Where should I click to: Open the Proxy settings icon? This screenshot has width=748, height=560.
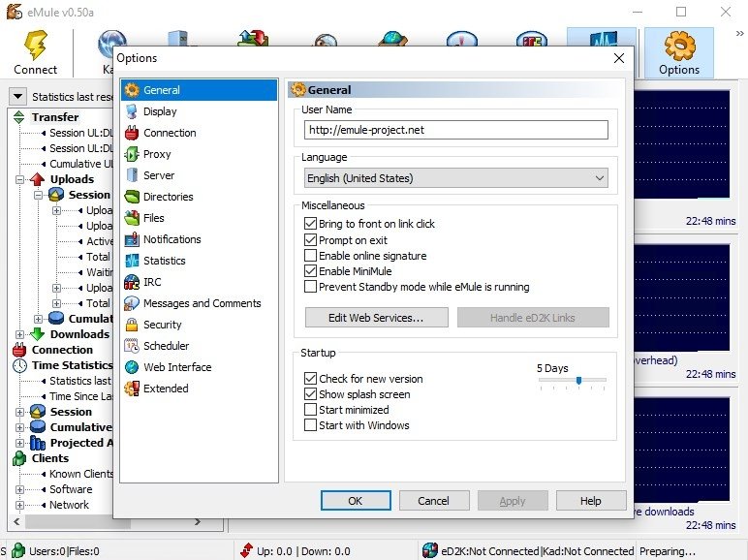click(x=132, y=154)
